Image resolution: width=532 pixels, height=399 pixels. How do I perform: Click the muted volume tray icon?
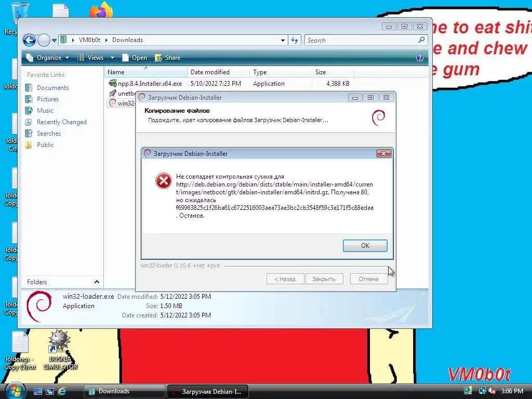pyautogui.click(x=492, y=391)
